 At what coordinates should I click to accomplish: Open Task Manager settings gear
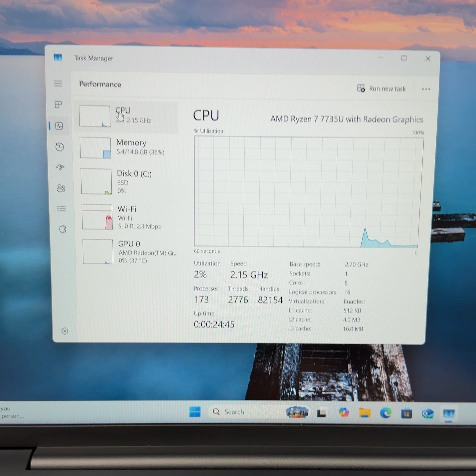click(65, 331)
